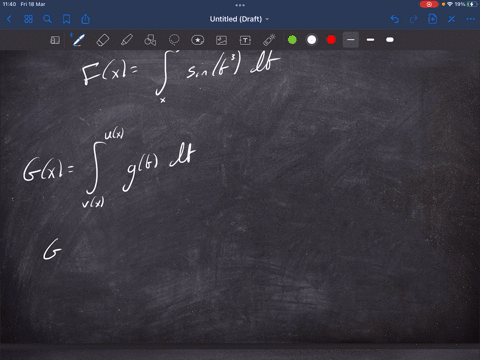Screen dimensions: 480x360
Task: Choose the green pen color
Action: click(x=292, y=40)
